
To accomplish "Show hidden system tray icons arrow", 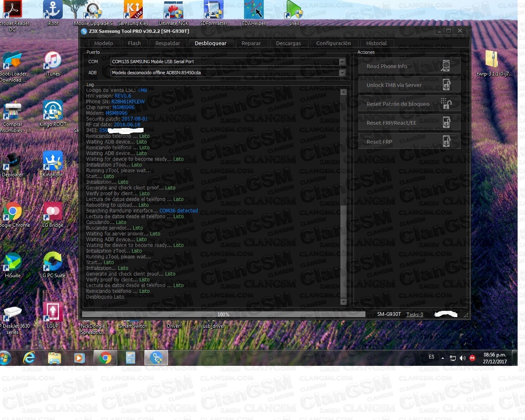I will point(443,358).
